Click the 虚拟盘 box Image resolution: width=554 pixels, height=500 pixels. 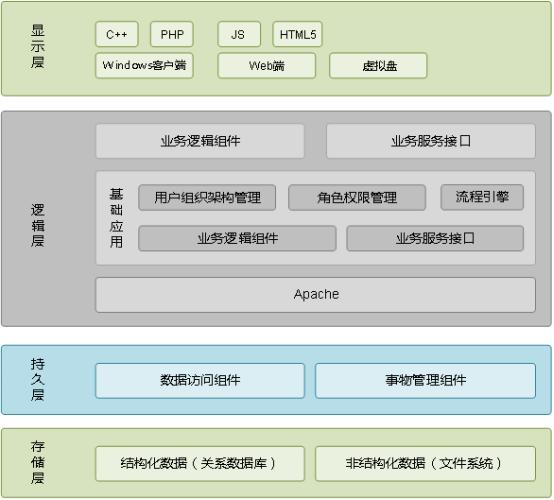click(378, 65)
